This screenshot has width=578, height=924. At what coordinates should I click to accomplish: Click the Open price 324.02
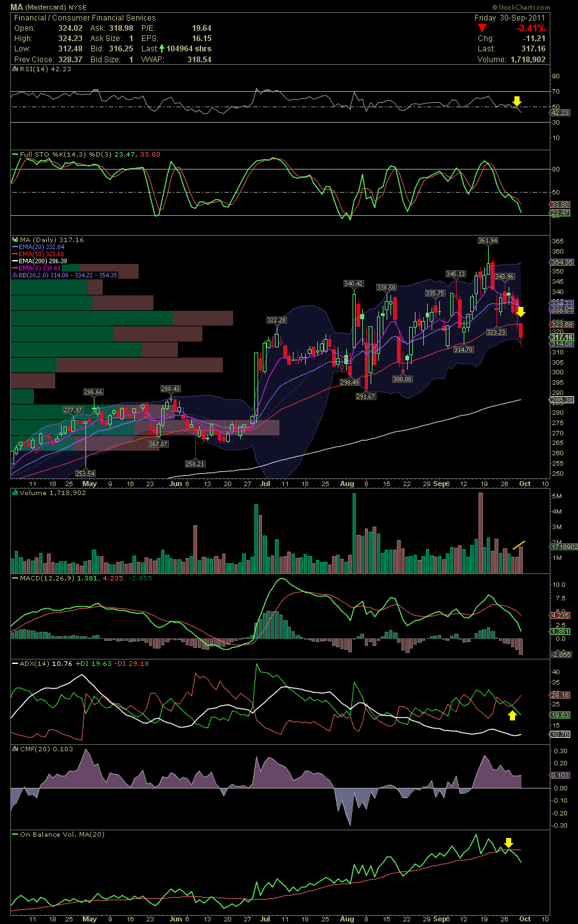(x=71, y=28)
